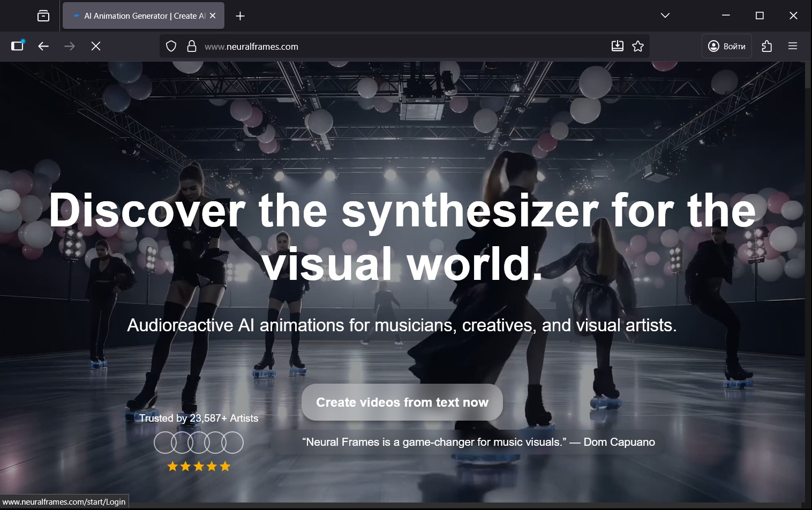Image resolution: width=812 pixels, height=510 pixels.
Task: Click the five-star rating under avatars
Action: pyautogui.click(x=199, y=466)
